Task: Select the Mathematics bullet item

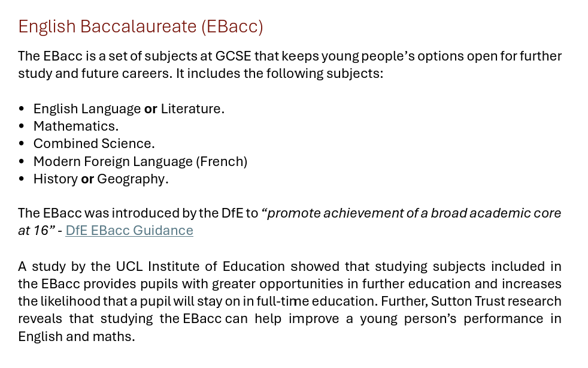Action: 76,126
